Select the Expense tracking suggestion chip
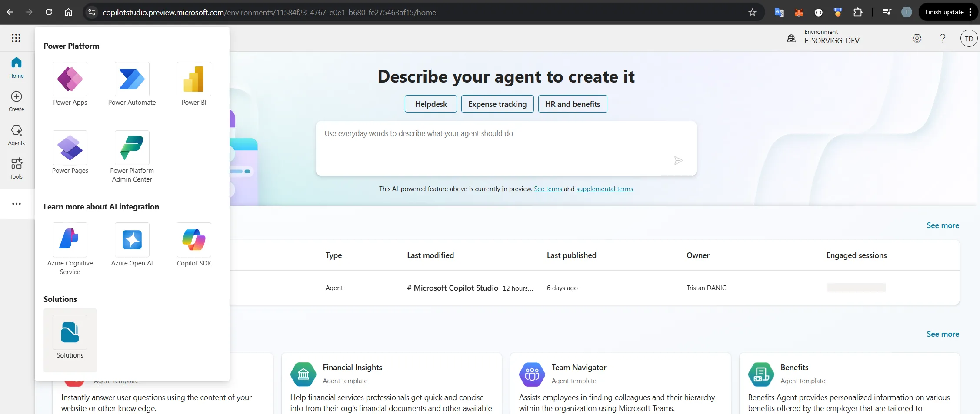 pyautogui.click(x=497, y=104)
